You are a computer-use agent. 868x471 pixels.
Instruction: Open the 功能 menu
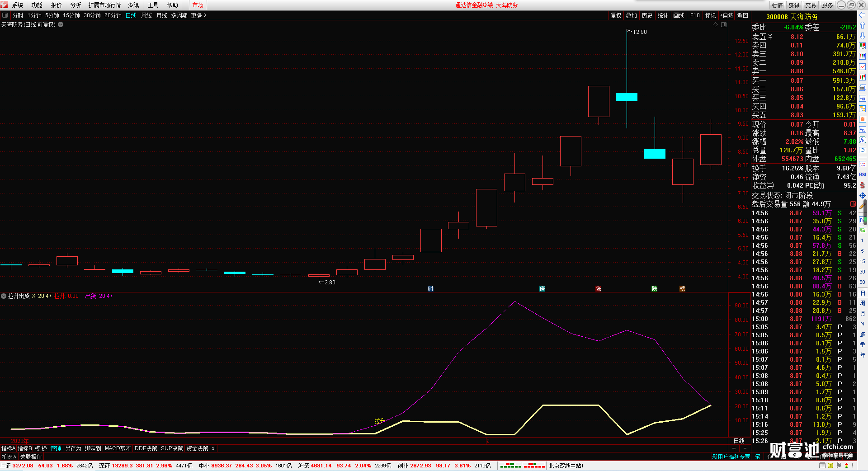click(x=37, y=5)
